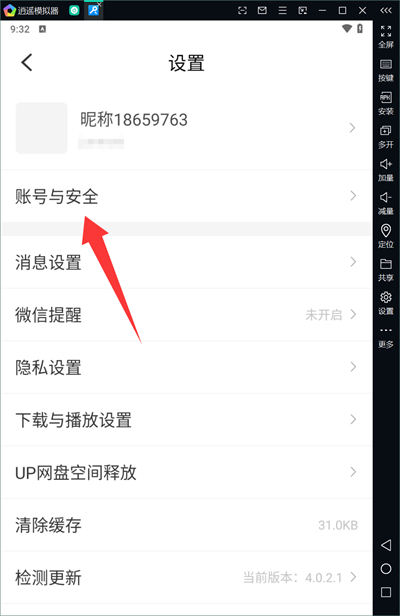Screen dimensions: 400x616
Task: Tap Android home circle button in sidebar
Action: (386, 568)
